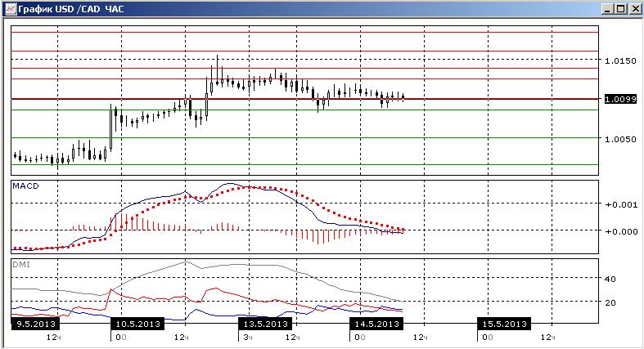Select the 14.5.2013 date marker
The image size is (644, 349).
pyautogui.click(x=376, y=324)
